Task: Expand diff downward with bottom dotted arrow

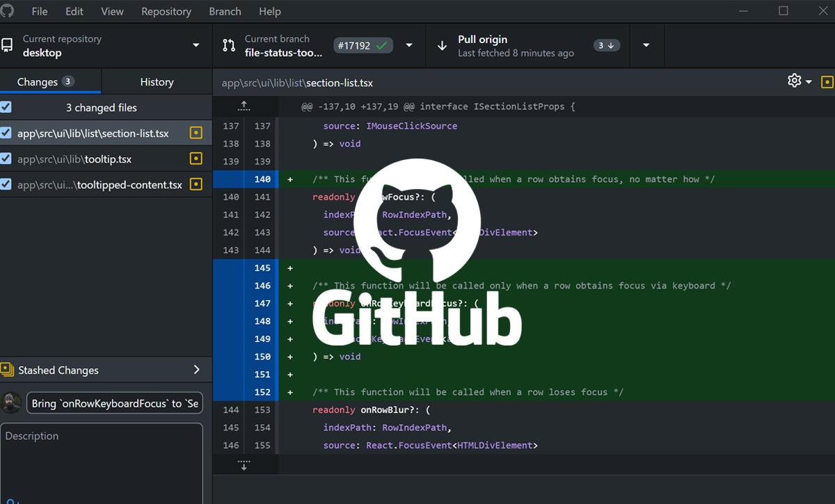Action: (x=244, y=464)
